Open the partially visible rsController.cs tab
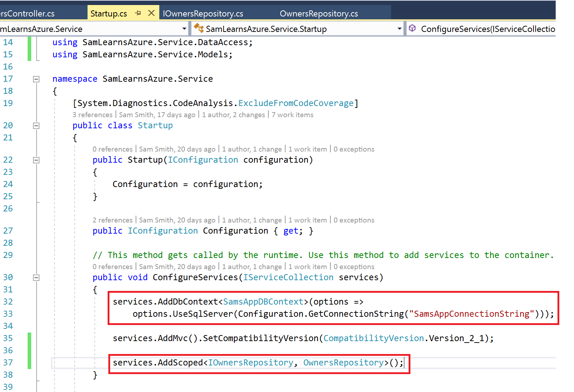The width and height of the screenshot is (574, 392). (27, 14)
